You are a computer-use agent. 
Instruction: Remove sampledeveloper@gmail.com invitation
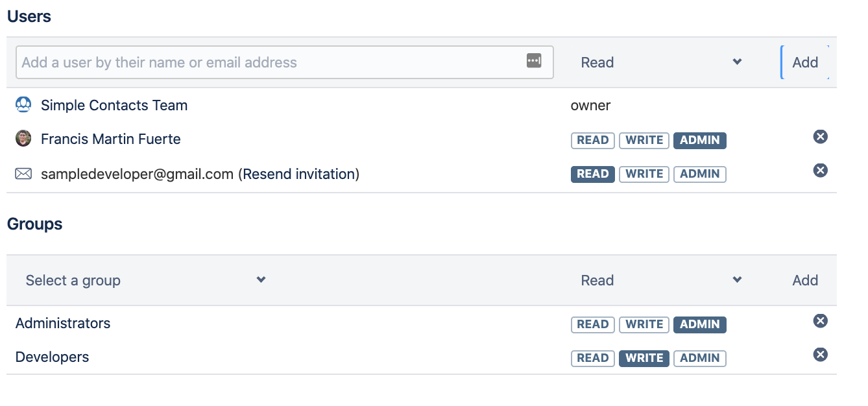pyautogui.click(x=820, y=170)
